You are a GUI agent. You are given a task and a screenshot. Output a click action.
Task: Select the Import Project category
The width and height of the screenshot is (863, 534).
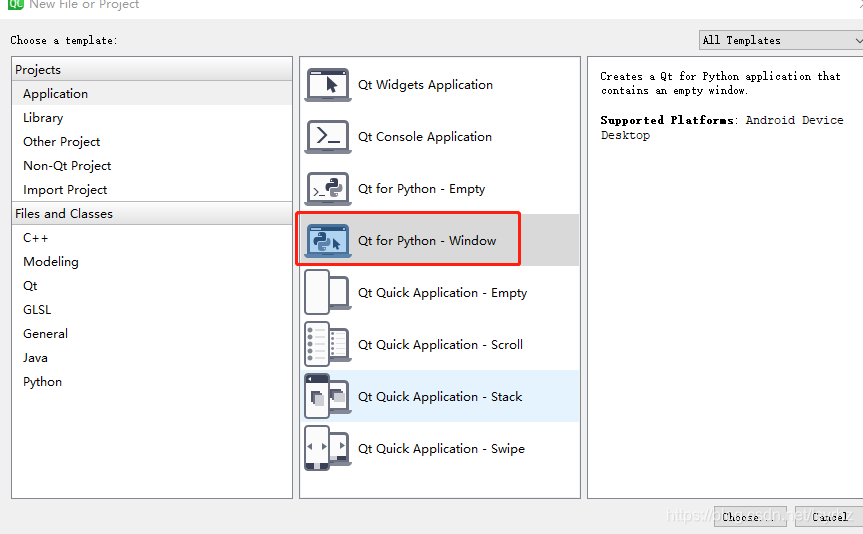(x=152, y=189)
